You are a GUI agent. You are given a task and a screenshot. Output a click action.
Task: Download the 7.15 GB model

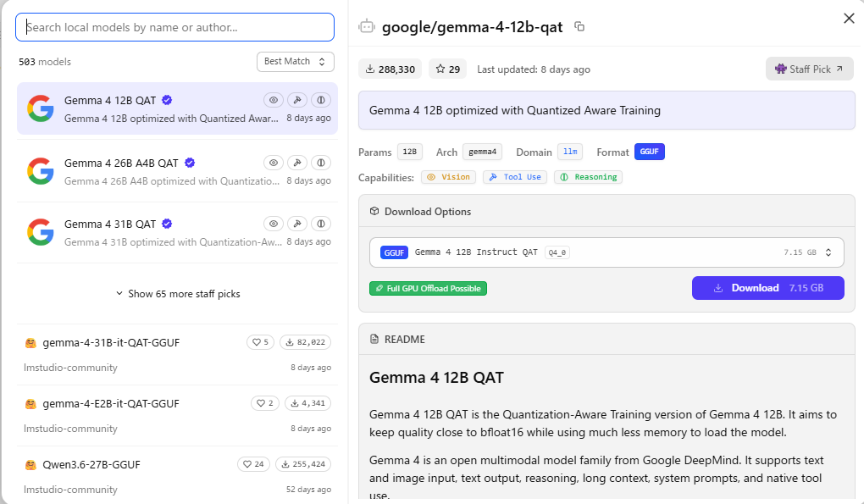767,288
